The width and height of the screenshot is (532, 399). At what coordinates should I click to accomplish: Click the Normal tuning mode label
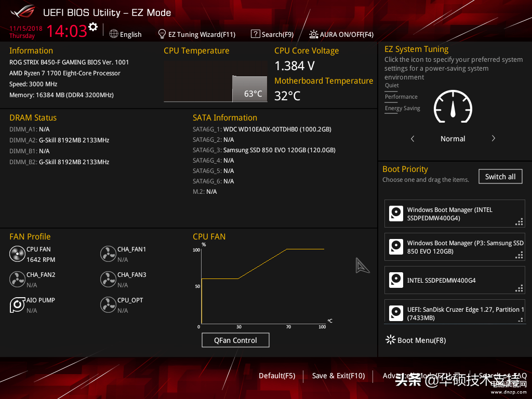tap(453, 139)
